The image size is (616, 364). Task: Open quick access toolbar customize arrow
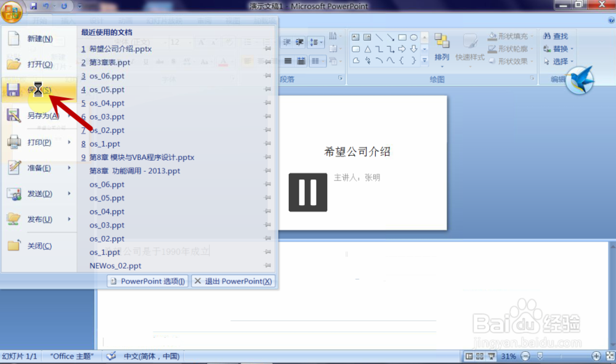pos(79,6)
